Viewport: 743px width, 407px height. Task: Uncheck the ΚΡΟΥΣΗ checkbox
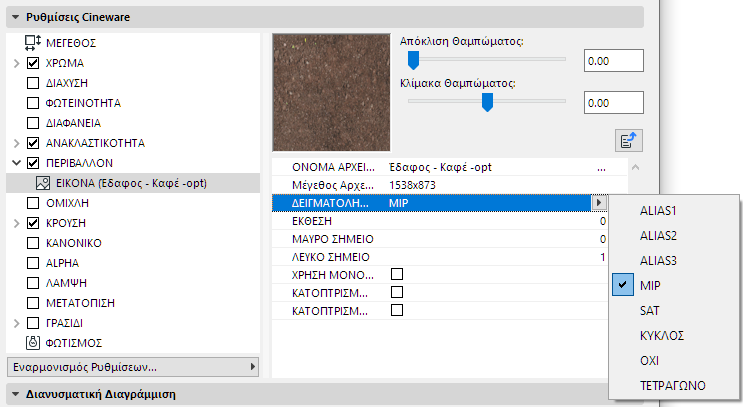coord(33,223)
